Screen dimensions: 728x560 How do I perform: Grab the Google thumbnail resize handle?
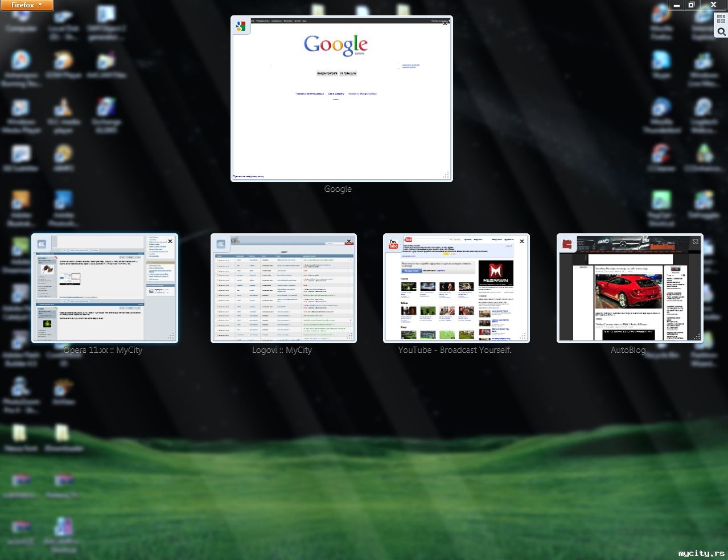446,175
